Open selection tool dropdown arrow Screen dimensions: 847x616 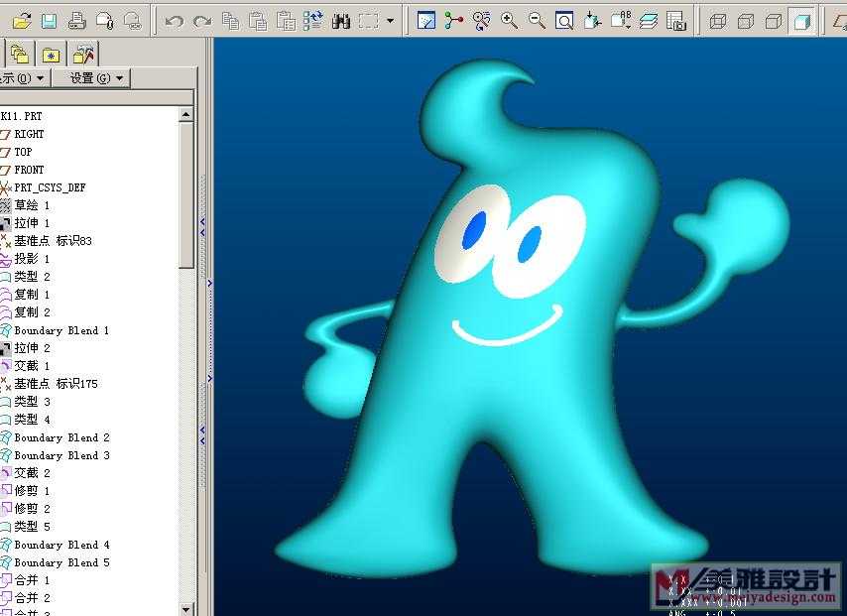pyautogui.click(x=391, y=22)
